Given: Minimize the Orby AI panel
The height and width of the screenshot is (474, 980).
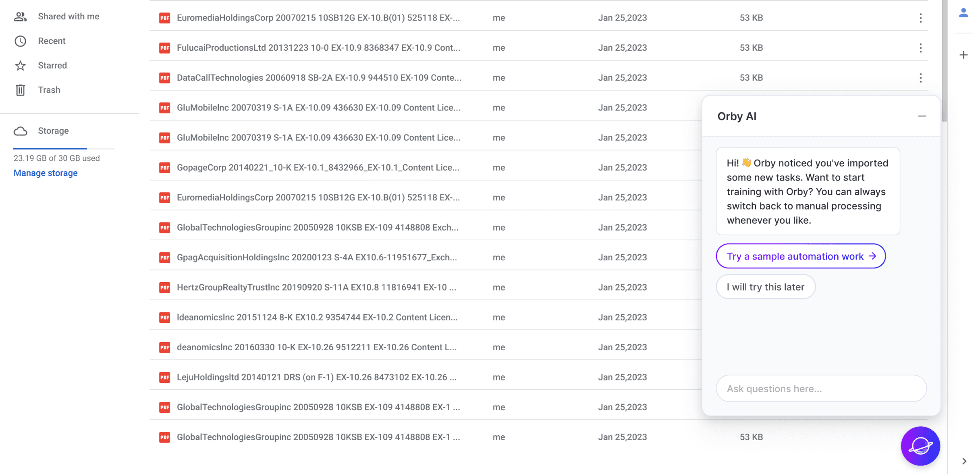Looking at the screenshot, I should 922,116.
